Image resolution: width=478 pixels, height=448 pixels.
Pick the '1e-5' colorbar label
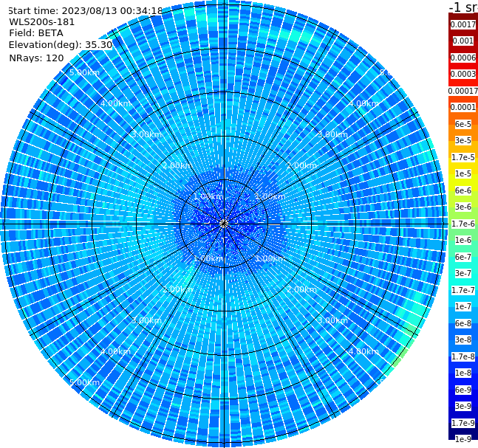463,173
